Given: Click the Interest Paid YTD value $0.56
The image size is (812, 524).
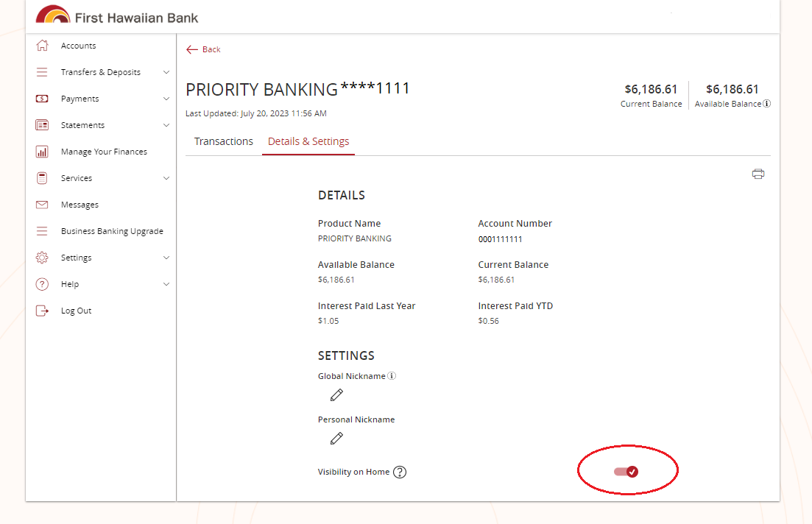Looking at the screenshot, I should click(x=488, y=321).
